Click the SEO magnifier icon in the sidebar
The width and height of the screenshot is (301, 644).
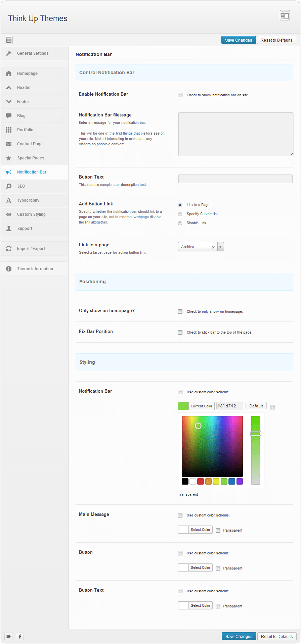(9, 186)
